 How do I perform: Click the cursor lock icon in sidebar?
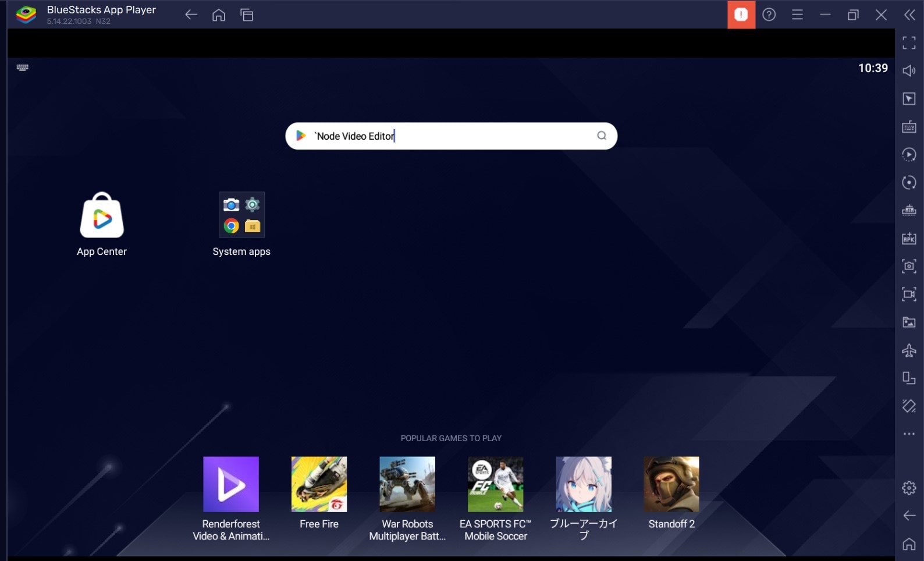point(909,98)
